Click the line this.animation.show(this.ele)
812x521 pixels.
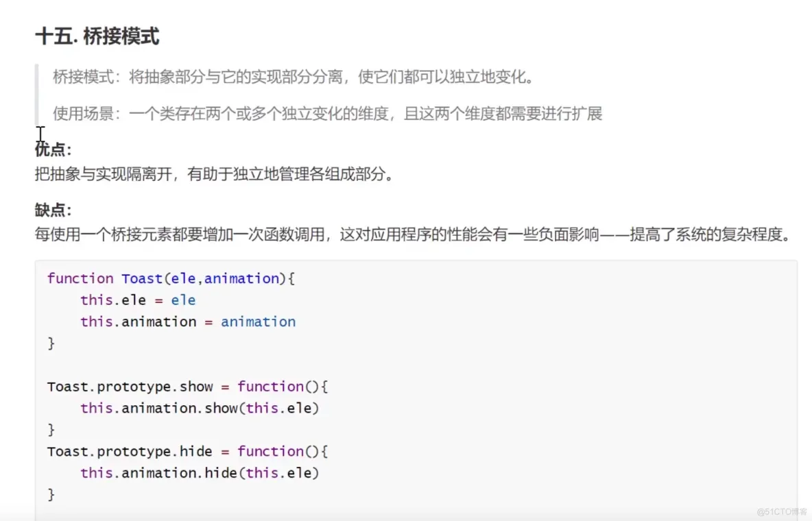coord(200,409)
